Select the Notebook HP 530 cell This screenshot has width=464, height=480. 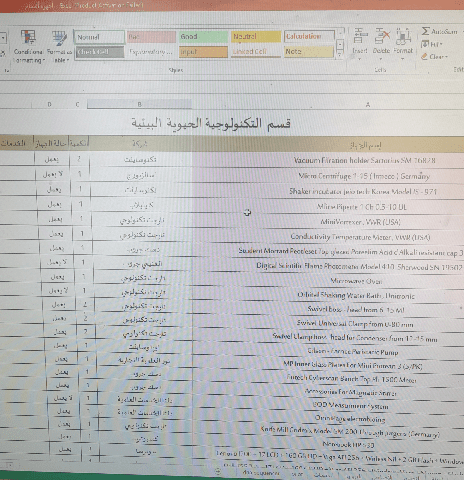pyautogui.click(x=348, y=444)
